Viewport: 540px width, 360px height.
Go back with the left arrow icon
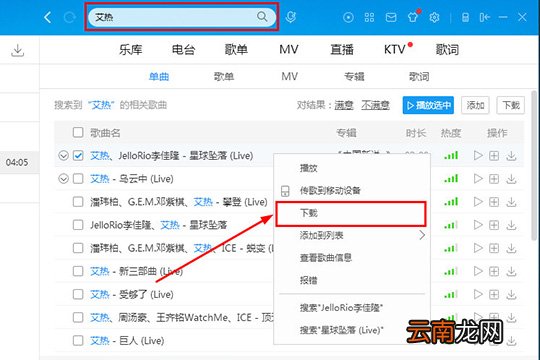point(48,17)
